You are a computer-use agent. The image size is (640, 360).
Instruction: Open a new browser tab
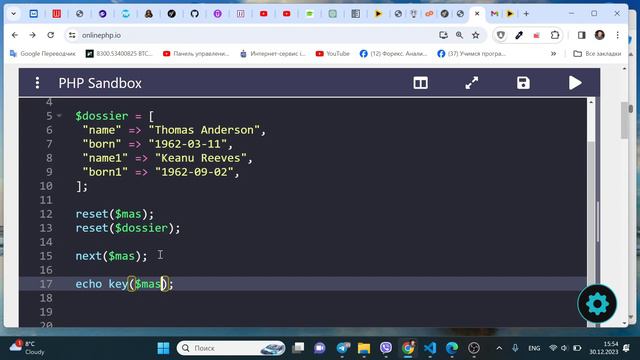526,14
